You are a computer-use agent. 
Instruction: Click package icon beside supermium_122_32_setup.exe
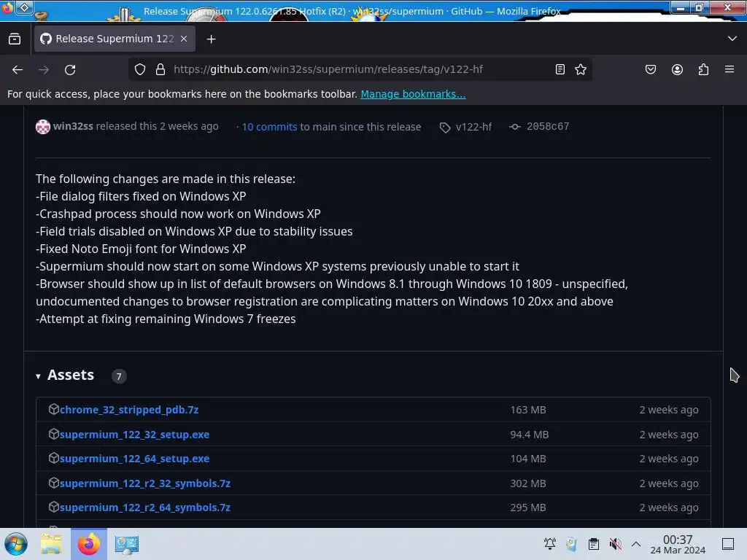pyautogui.click(x=53, y=434)
